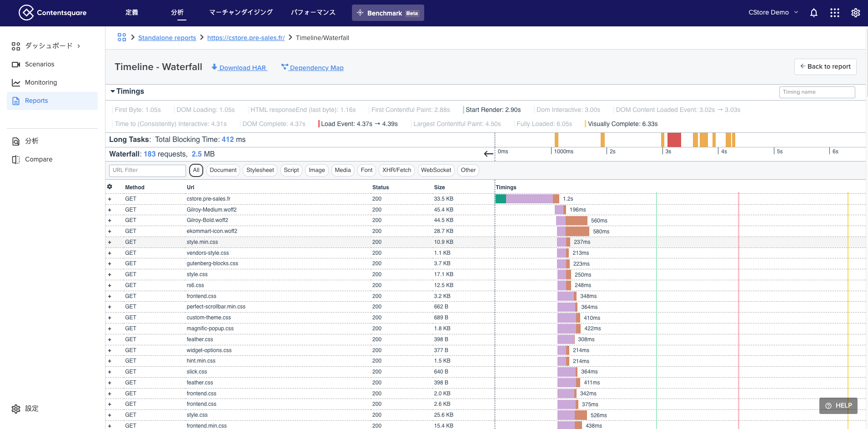Click the red long task block
This screenshot has height=429, width=868.
(x=674, y=140)
